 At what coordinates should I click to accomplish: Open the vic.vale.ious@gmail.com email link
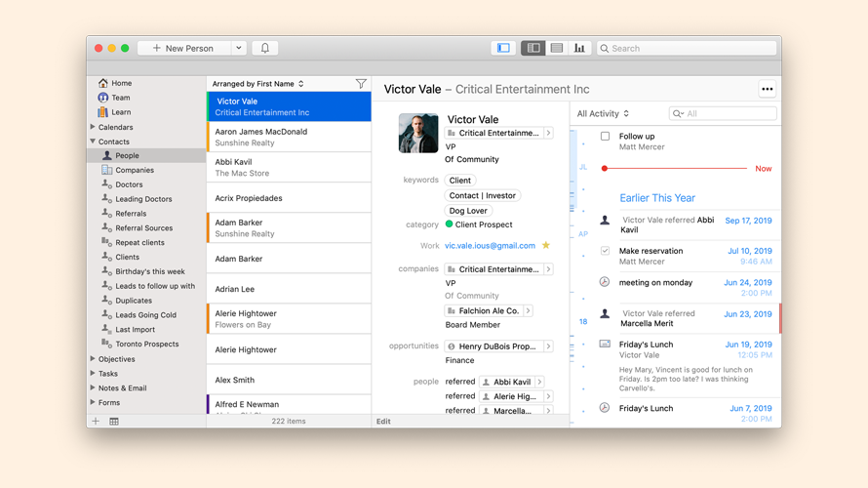(490, 245)
